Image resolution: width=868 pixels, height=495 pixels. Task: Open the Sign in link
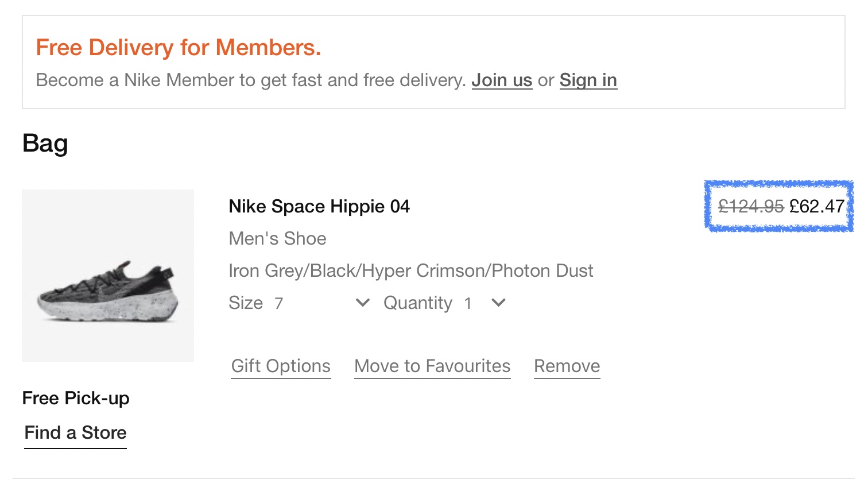click(x=588, y=80)
